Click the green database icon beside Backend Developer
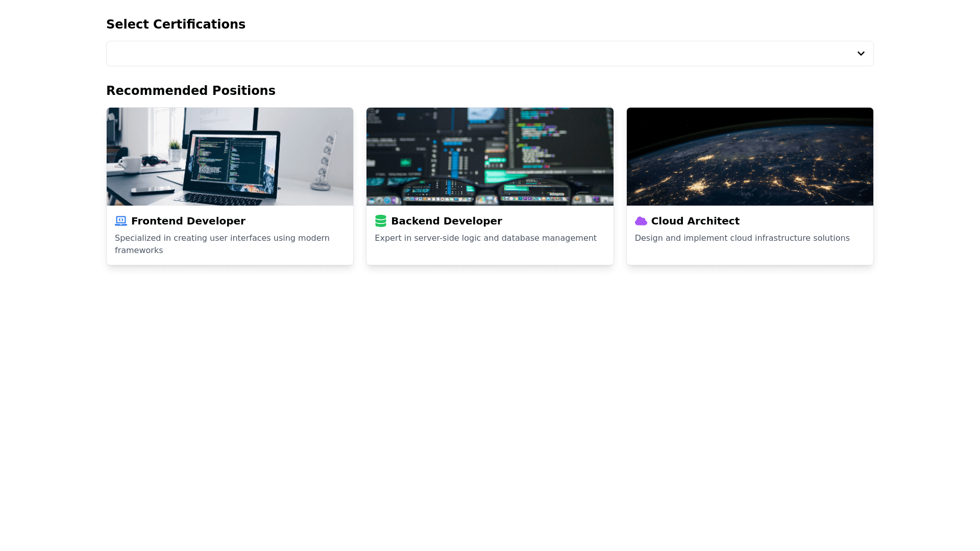 click(x=381, y=221)
